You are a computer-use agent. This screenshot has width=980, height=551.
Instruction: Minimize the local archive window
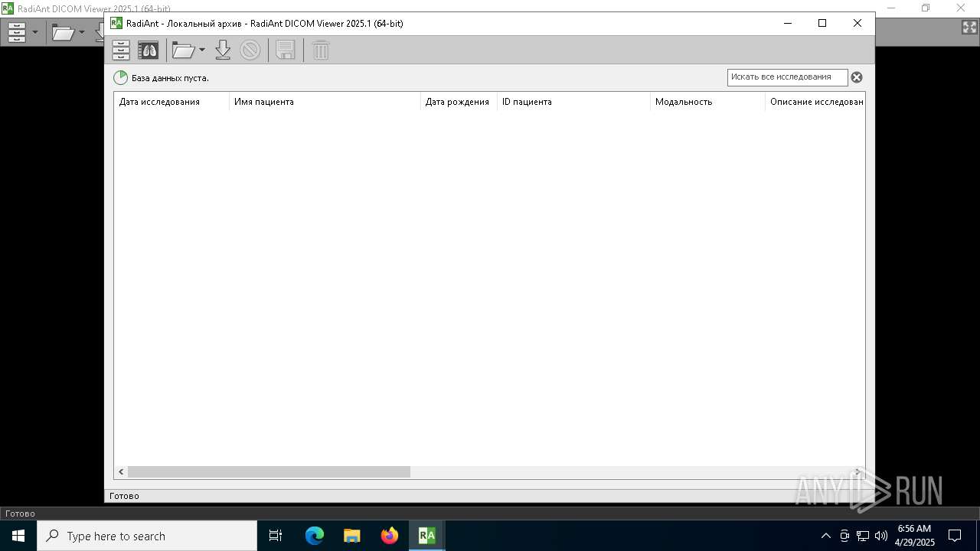point(788,23)
